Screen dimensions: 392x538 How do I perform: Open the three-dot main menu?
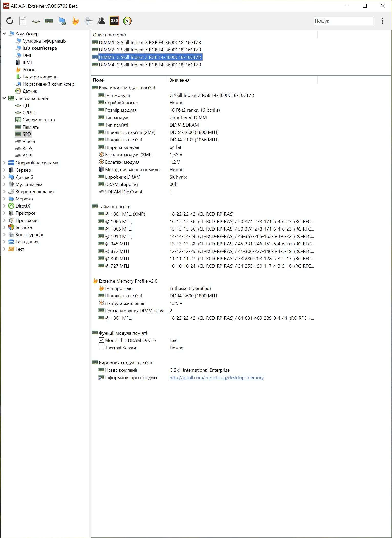coord(382,21)
